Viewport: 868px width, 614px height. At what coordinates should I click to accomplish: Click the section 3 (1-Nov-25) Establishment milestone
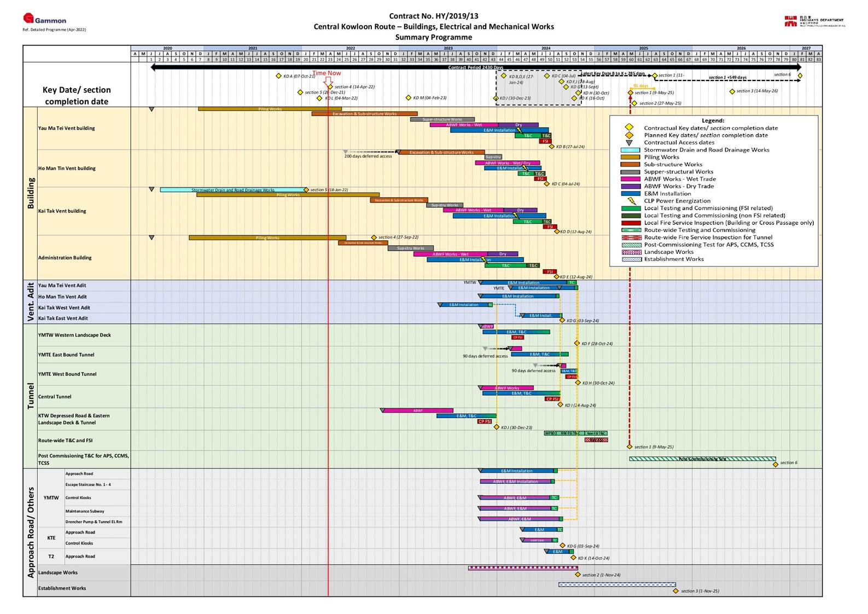tap(675, 591)
